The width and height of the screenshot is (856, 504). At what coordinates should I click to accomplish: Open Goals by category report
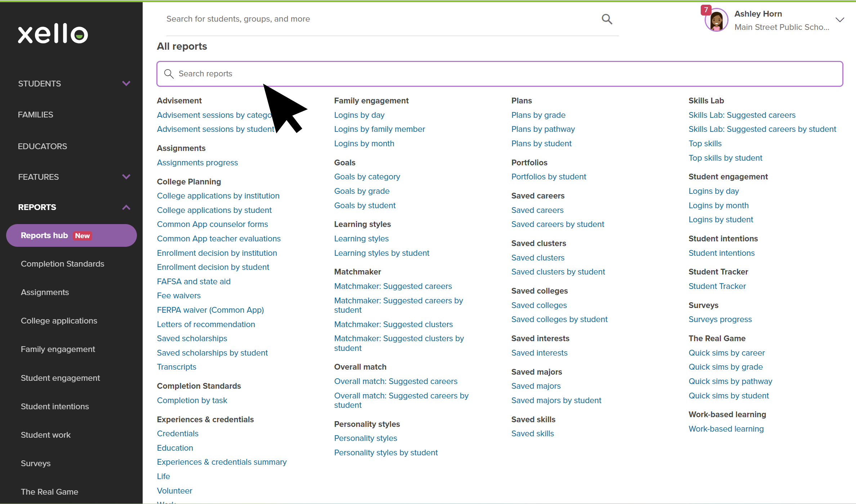[367, 177]
